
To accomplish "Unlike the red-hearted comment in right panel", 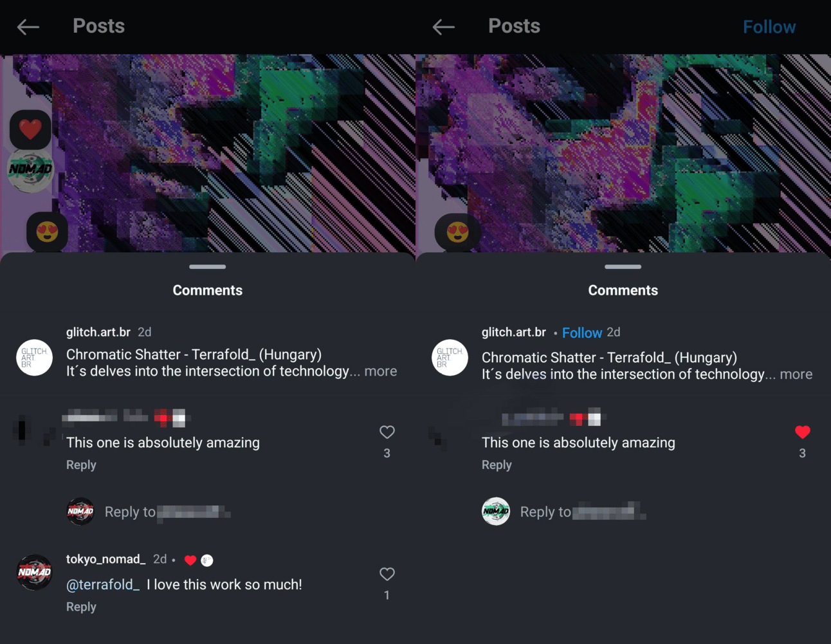I will [x=802, y=432].
